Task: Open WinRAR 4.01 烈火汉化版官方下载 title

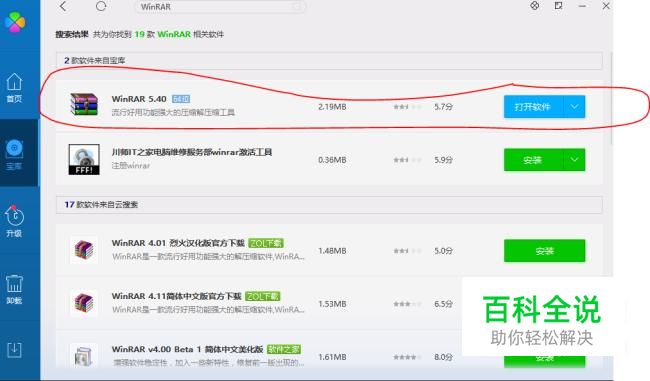Action: coord(178,243)
